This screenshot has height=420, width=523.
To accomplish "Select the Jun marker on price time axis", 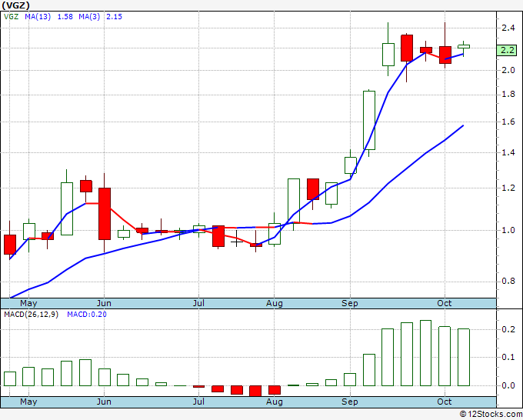I will pos(104,303).
